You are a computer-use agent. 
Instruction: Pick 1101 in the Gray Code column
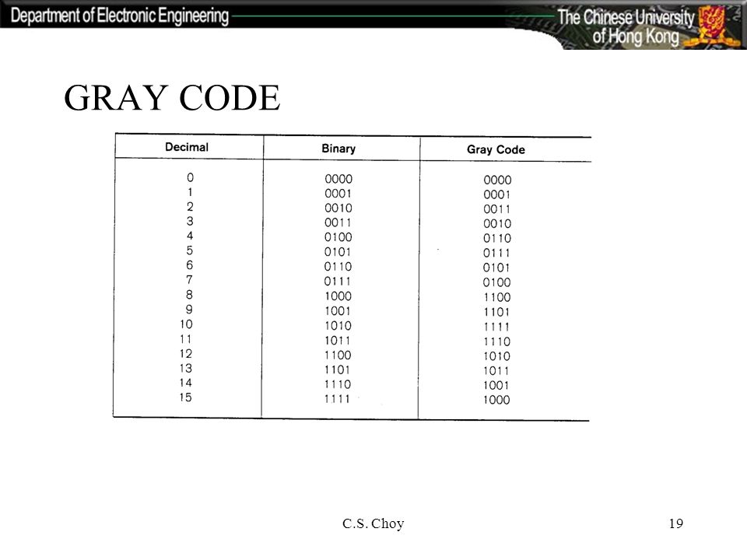click(x=496, y=313)
